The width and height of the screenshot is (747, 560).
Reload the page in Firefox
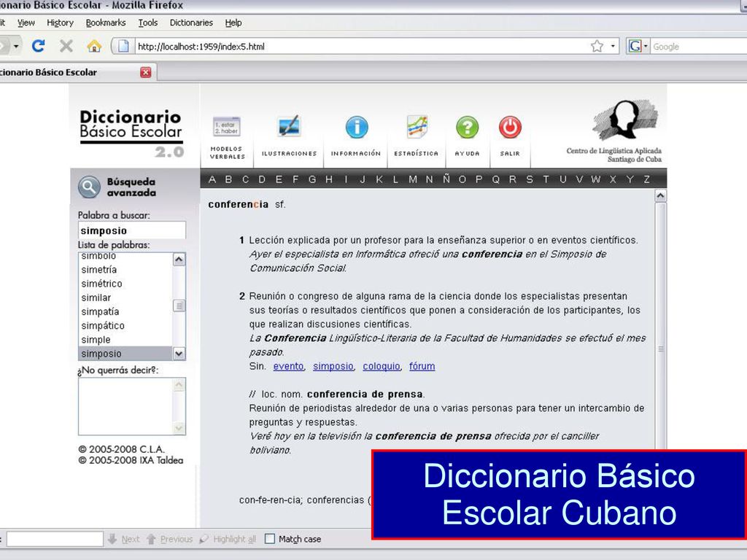pyautogui.click(x=38, y=46)
